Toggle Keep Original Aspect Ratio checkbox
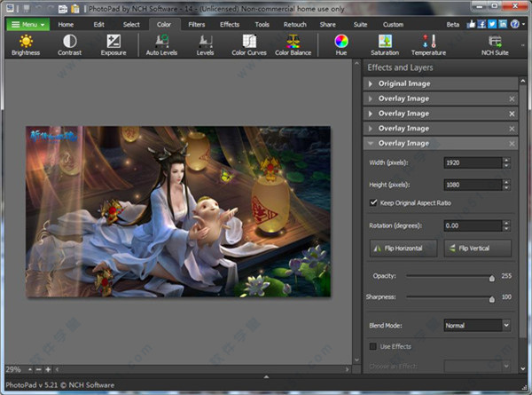This screenshot has width=532, height=395. pos(373,202)
